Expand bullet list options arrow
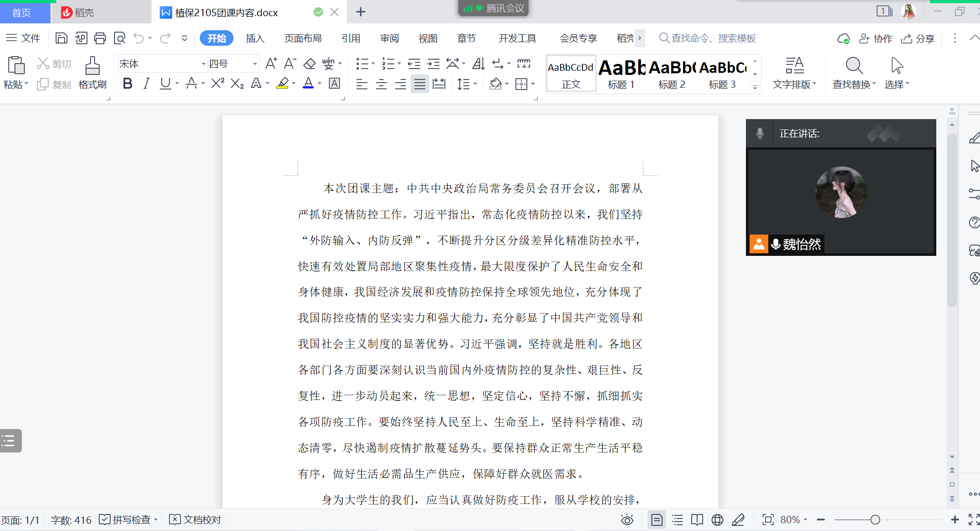This screenshot has width=980, height=531. tap(373, 64)
